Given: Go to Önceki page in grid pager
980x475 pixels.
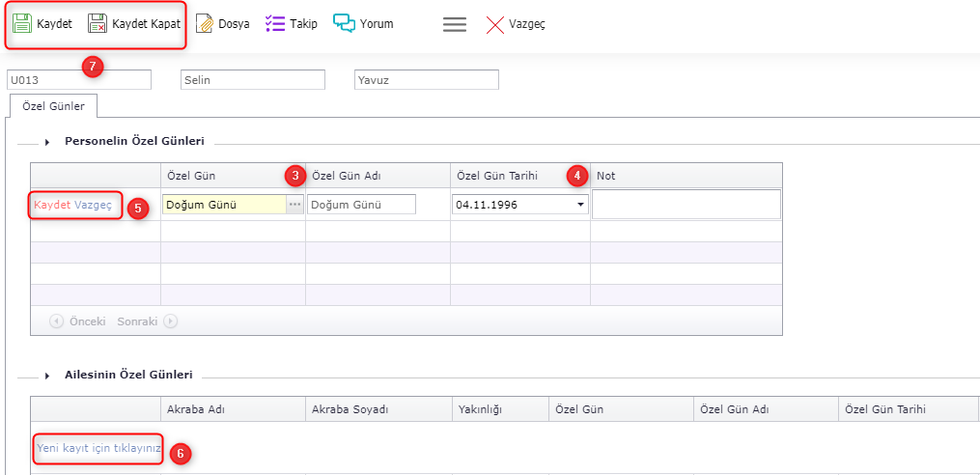Looking at the screenshot, I should (78, 321).
